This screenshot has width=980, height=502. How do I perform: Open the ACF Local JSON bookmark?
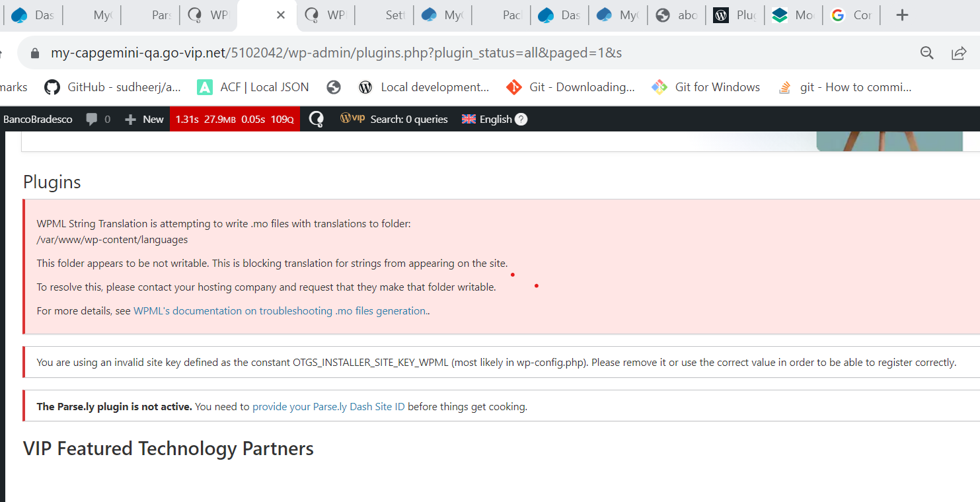coord(253,87)
